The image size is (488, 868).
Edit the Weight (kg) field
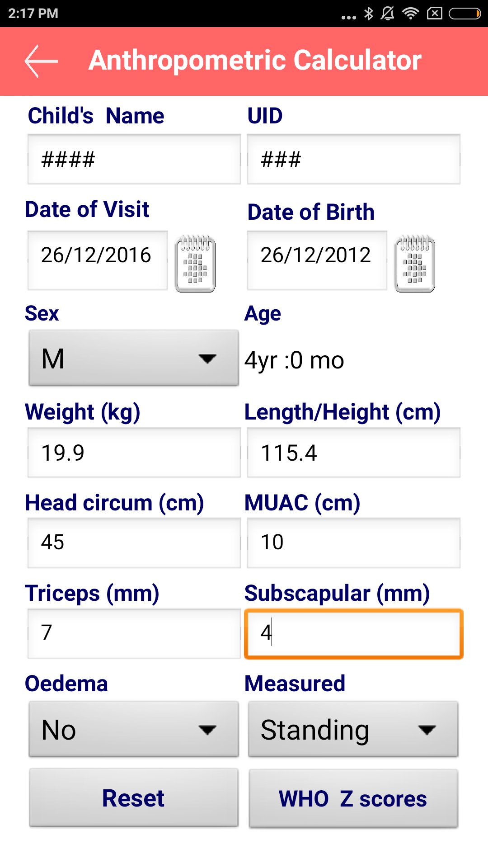[x=134, y=453]
